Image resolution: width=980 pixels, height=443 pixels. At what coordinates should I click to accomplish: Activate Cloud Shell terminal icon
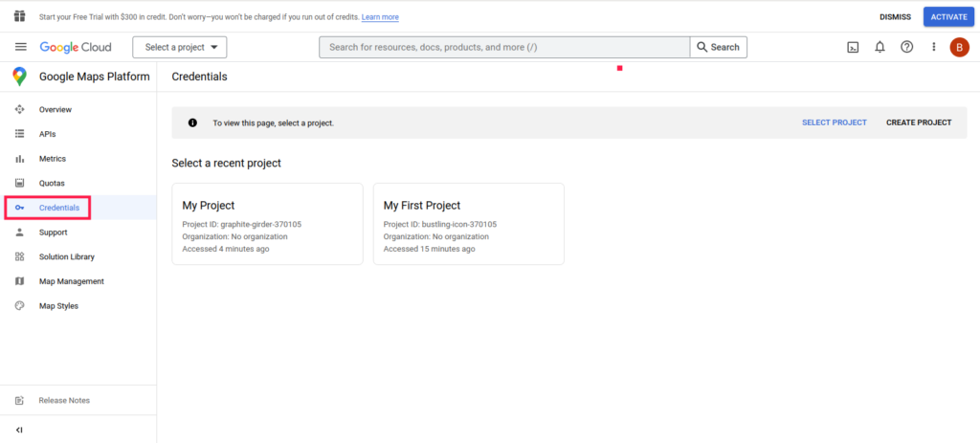(853, 47)
